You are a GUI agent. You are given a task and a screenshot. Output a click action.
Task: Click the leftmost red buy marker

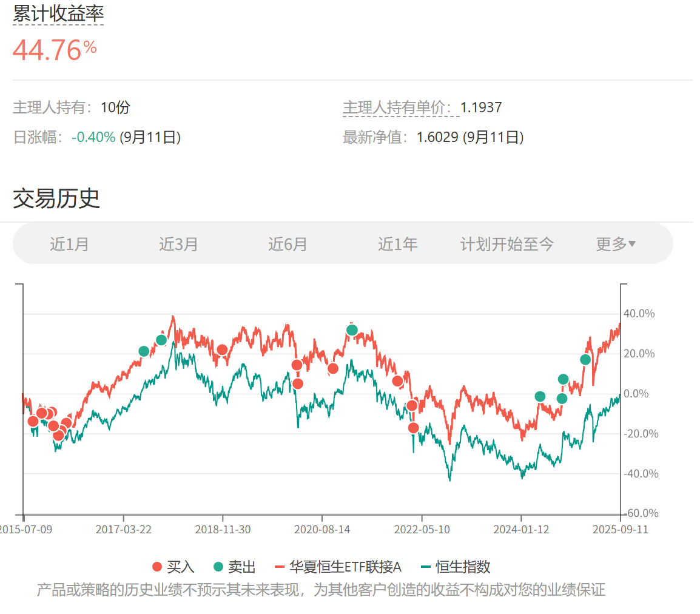click(33, 422)
